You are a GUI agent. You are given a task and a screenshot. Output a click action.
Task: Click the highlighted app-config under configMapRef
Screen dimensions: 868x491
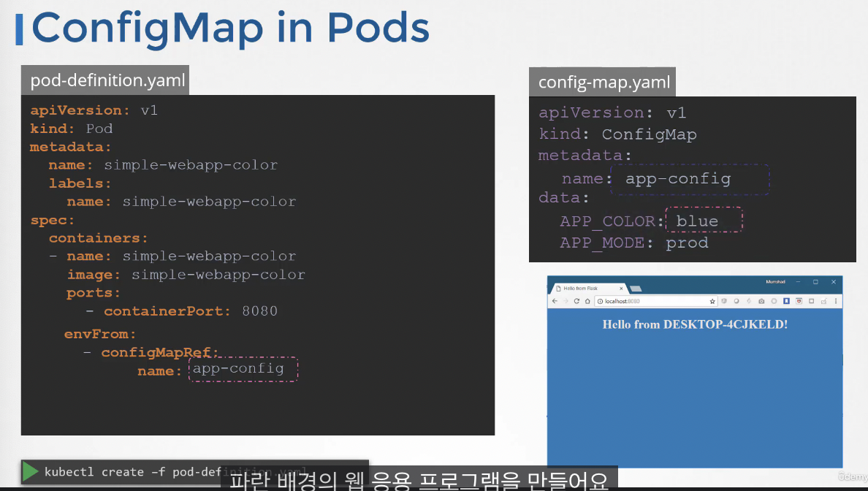click(243, 369)
